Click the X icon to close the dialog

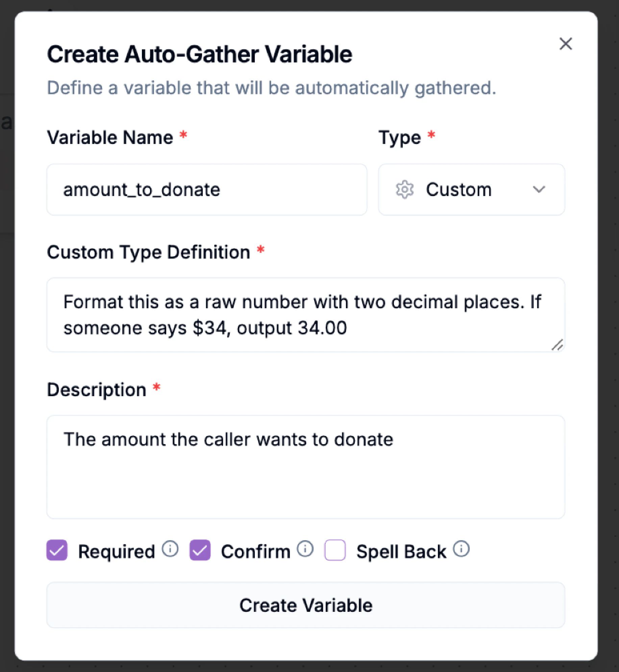click(x=566, y=44)
